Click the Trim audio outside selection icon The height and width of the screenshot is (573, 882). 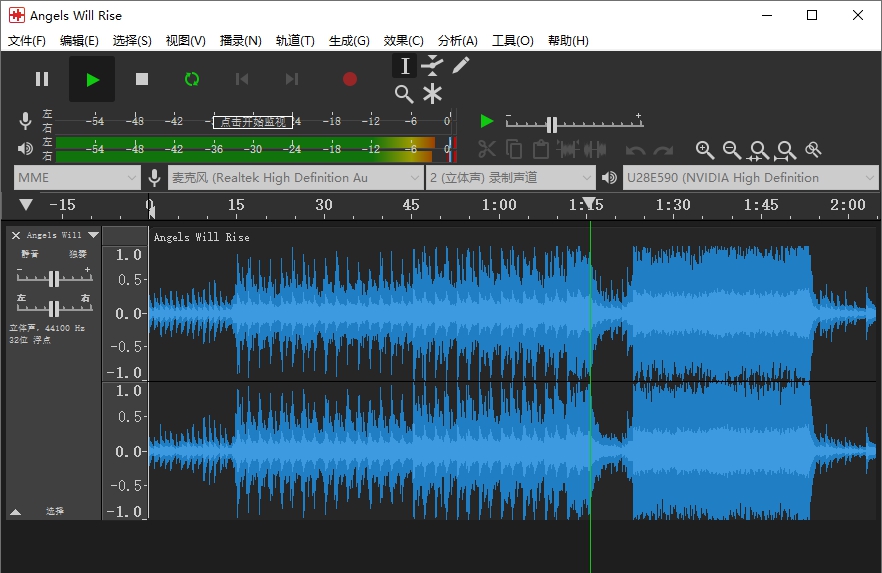point(568,149)
